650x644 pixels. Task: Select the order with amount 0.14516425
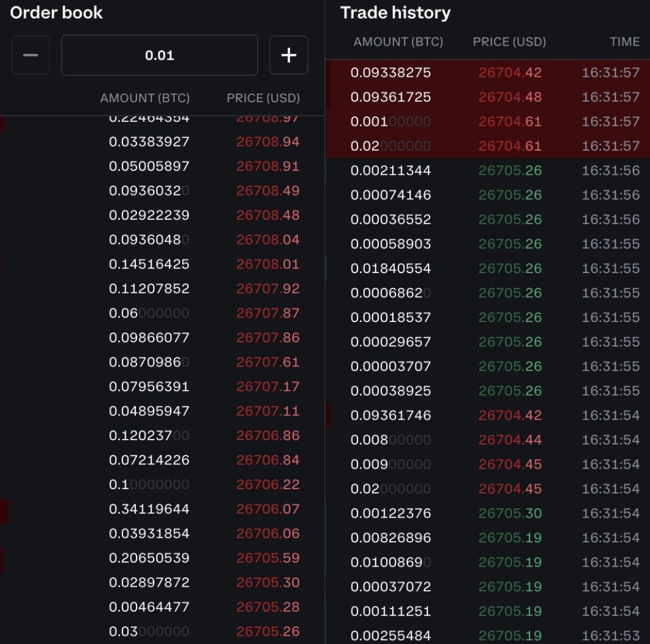point(149,264)
